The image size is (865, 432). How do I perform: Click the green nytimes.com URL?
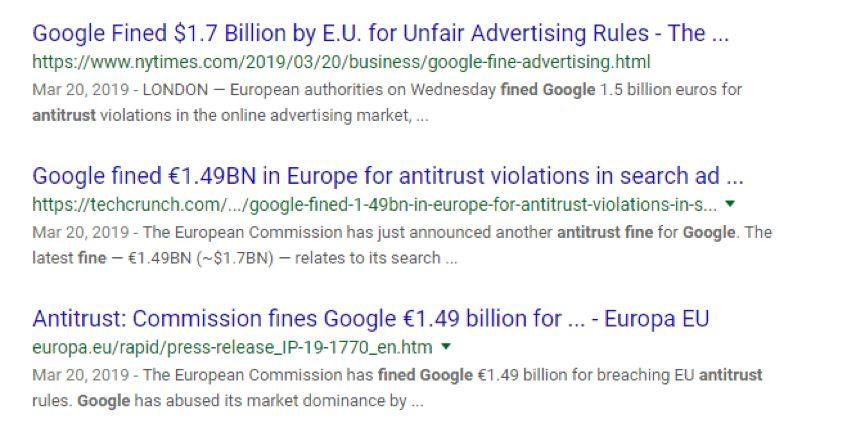341,62
